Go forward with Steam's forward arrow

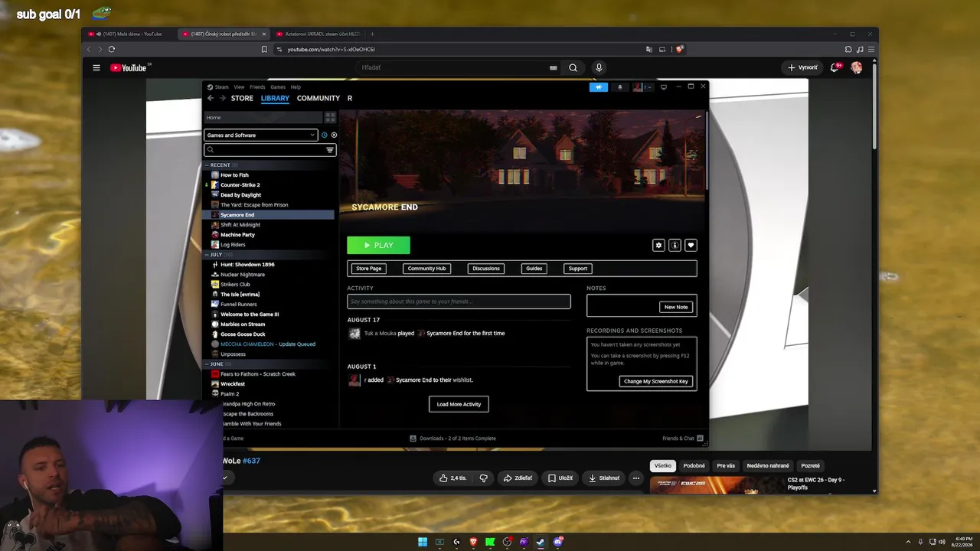point(223,98)
